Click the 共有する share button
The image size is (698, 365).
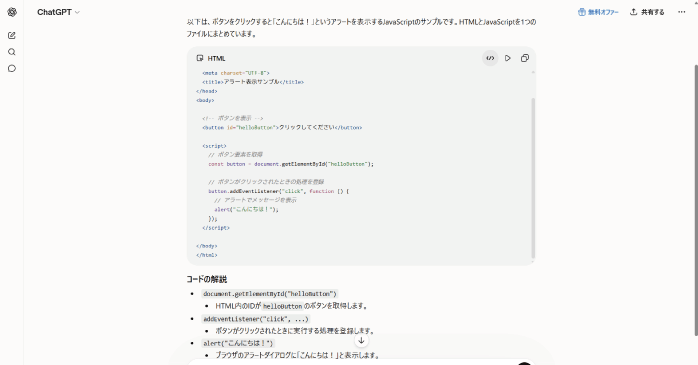[647, 12]
